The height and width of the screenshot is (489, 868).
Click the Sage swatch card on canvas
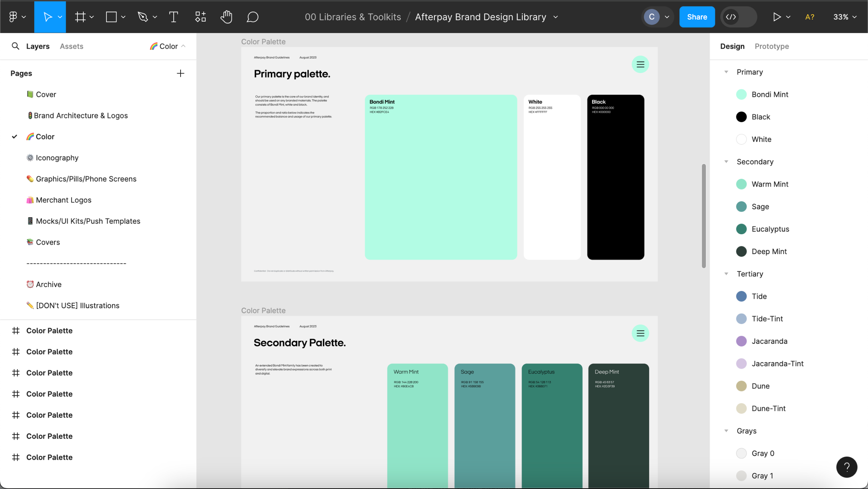(484, 426)
